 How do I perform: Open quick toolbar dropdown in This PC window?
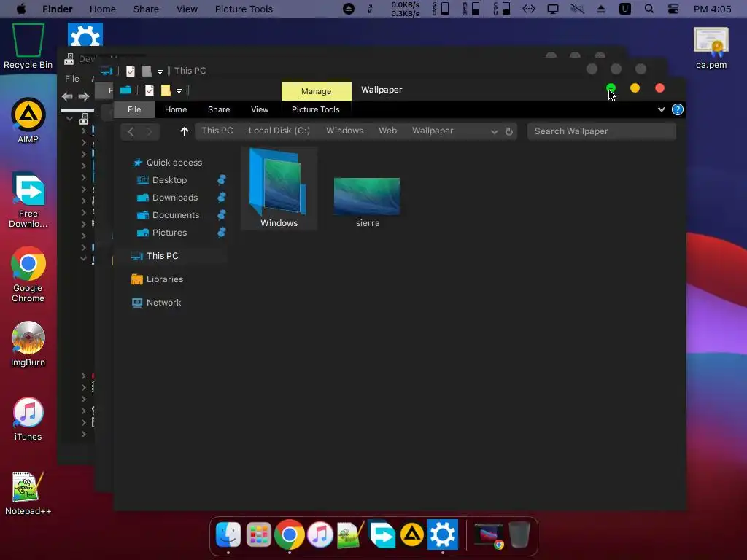tap(160, 71)
